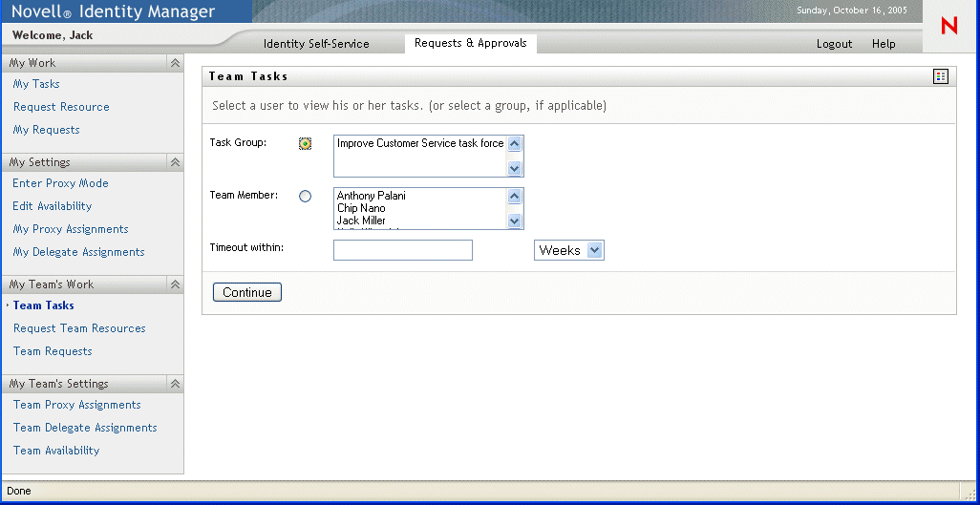Select Chip Nano in Team Member list
The image size is (980, 505).
point(361,208)
